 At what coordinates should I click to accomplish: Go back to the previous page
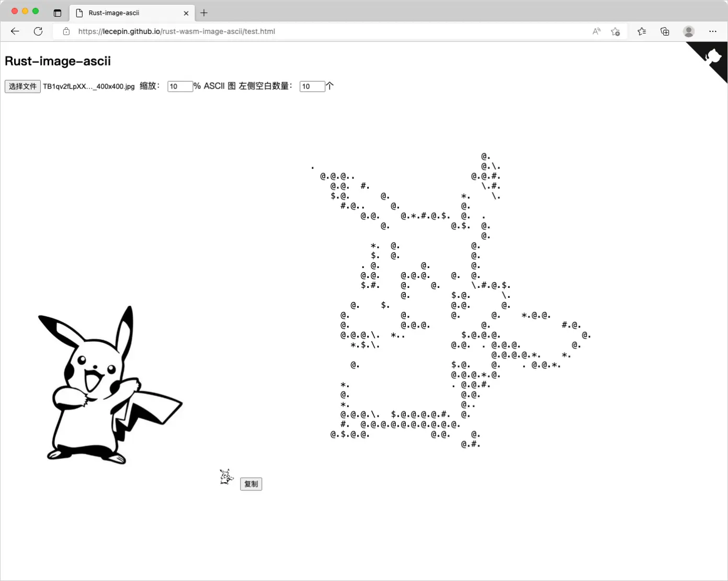coord(15,31)
